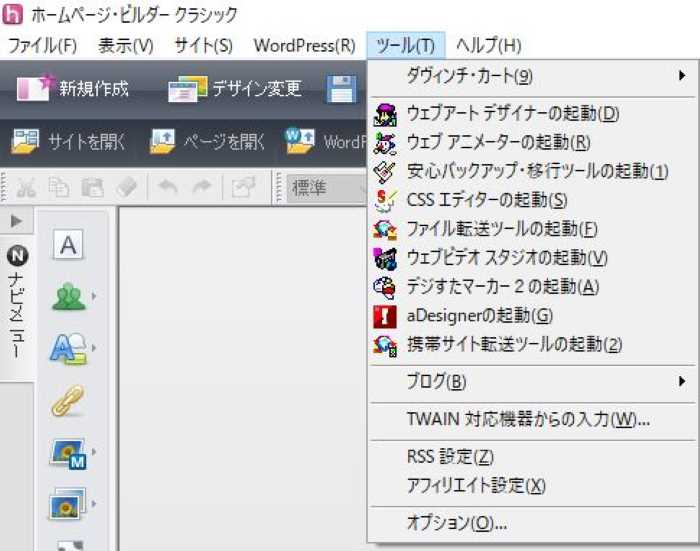Select RSS 設定(Z) menu entry
Screen dimensions: 700x551
[533, 457]
